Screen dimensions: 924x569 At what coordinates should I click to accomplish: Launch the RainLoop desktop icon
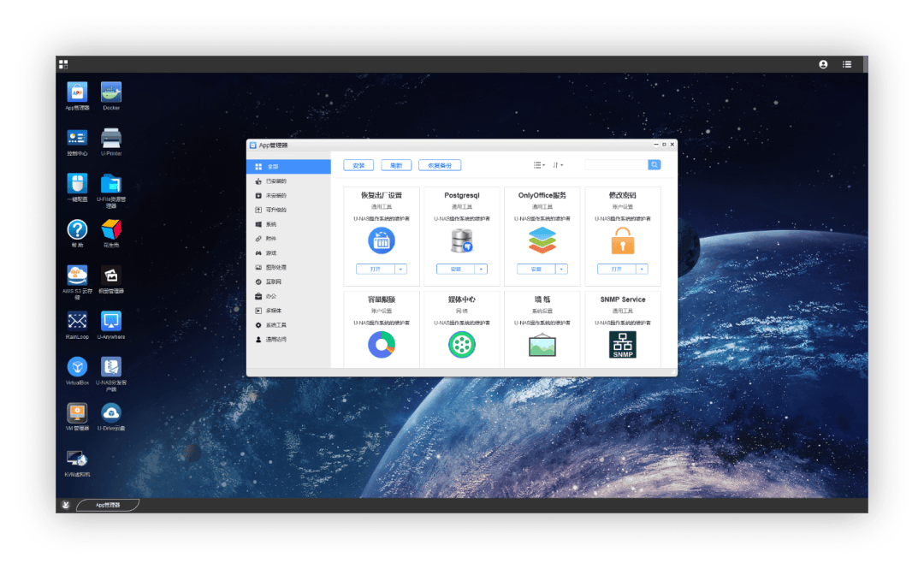[77, 322]
